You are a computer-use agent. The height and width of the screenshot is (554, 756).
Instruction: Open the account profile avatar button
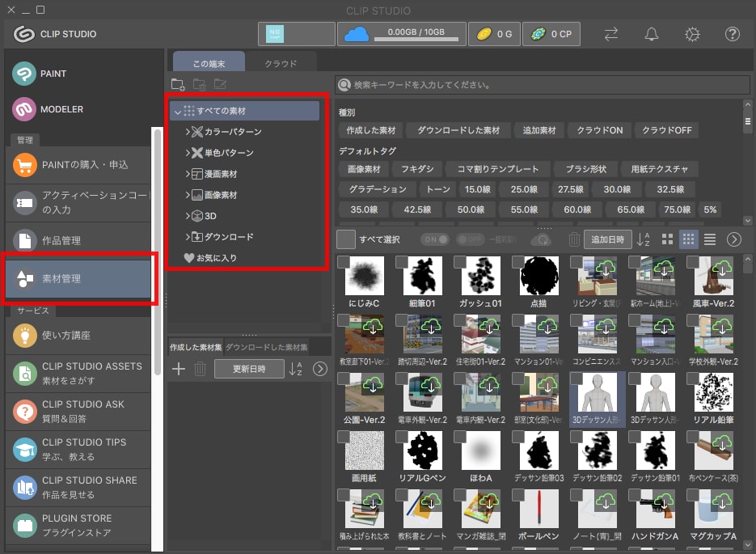297,34
